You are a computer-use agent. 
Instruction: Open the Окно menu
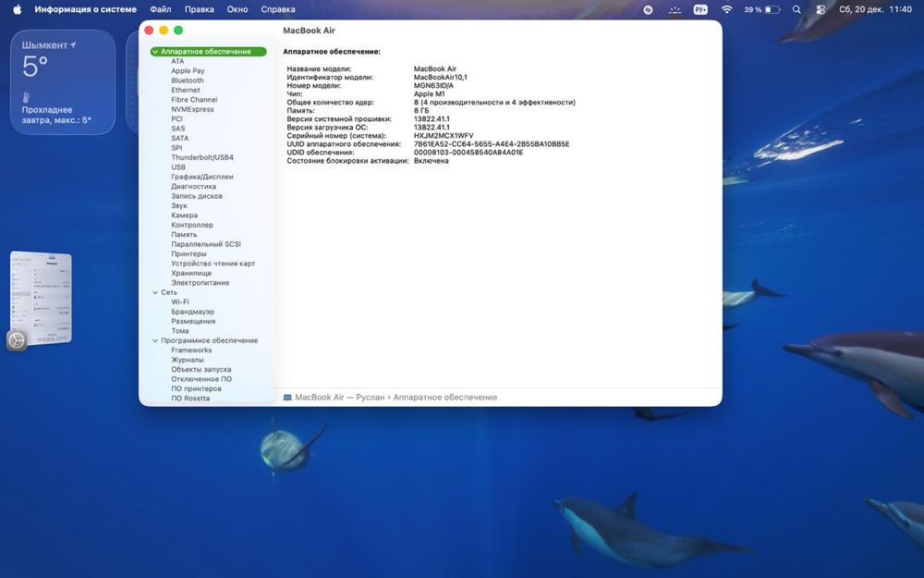[237, 9]
